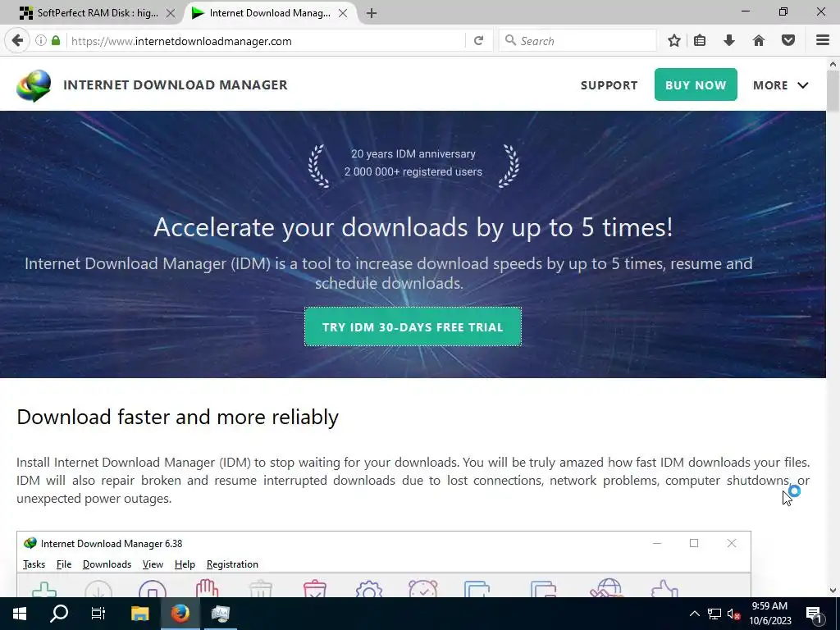The width and height of the screenshot is (840, 630).
Task: Bookmark this page with the star icon
Action: [x=674, y=41]
